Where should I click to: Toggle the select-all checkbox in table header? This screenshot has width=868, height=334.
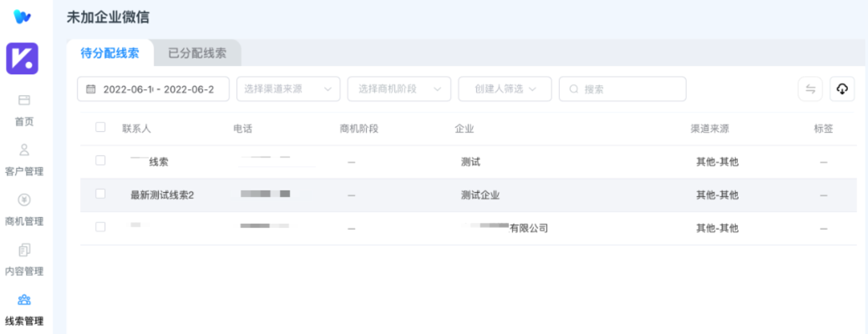point(100,128)
